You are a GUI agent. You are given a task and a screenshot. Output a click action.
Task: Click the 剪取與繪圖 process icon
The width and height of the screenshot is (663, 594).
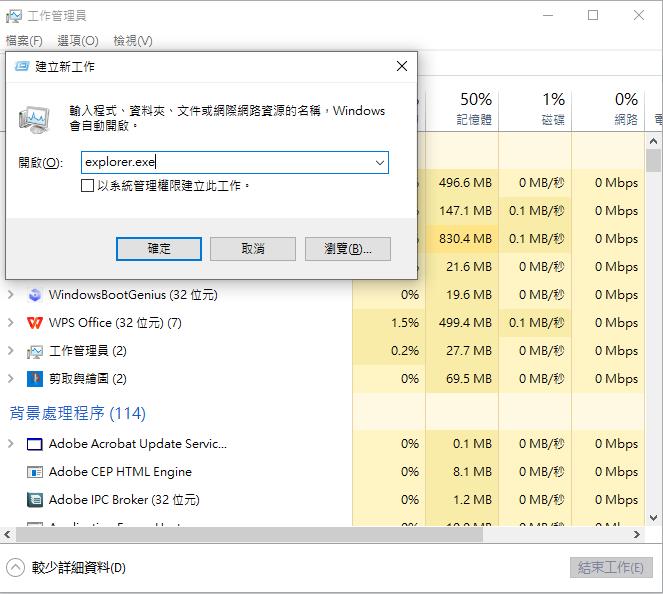point(35,379)
